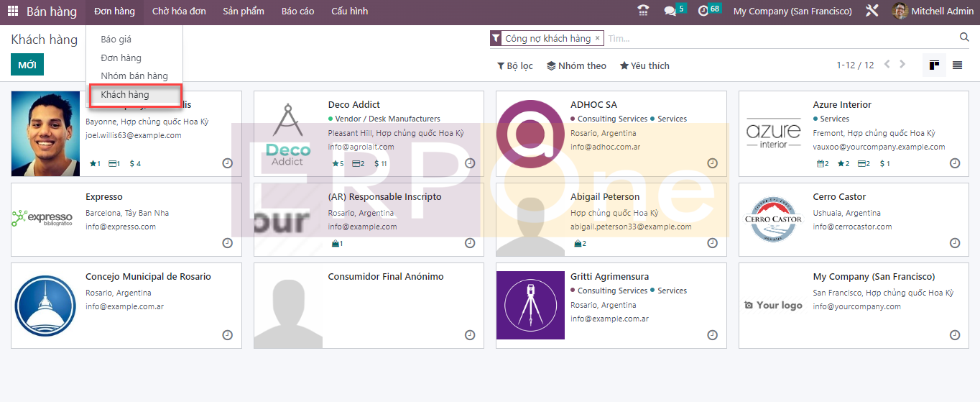Image resolution: width=980 pixels, height=402 pixels.
Task: Click the phone VoIP icon in top bar
Action: click(643, 11)
